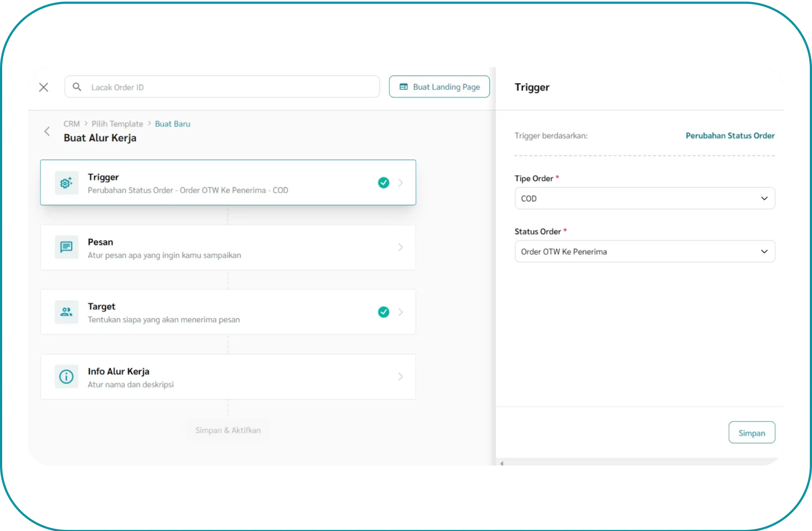Click the Trigger panel heading

point(532,87)
